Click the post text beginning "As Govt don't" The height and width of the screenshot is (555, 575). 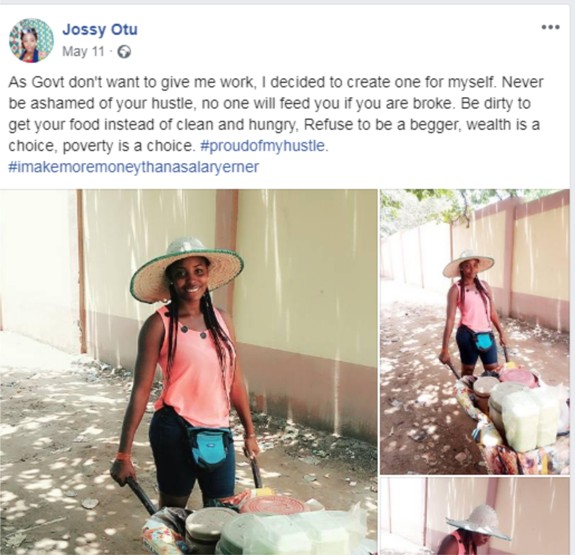click(x=275, y=114)
